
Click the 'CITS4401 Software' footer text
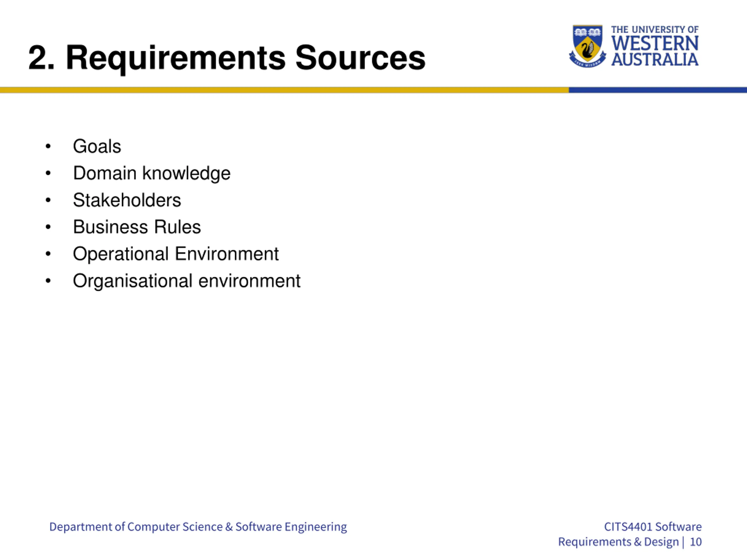(x=653, y=526)
